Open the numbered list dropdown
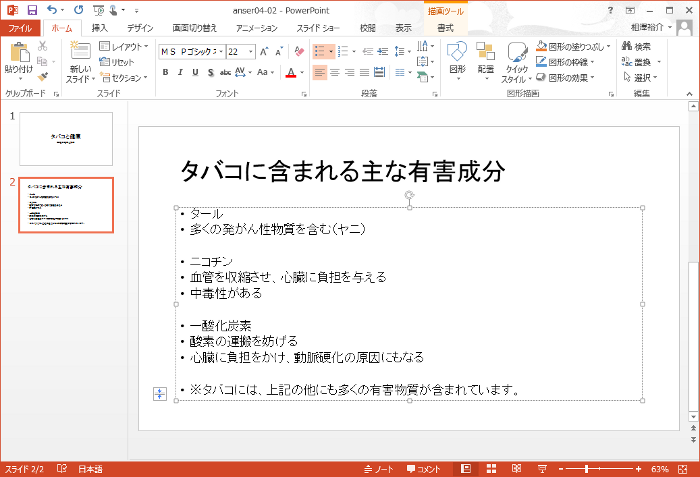 point(354,52)
